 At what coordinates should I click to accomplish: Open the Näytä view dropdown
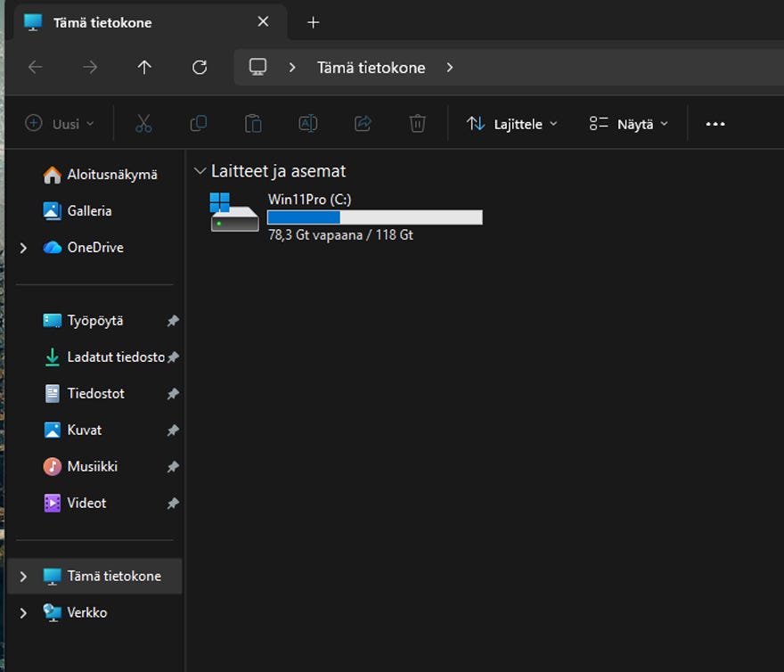(x=628, y=124)
